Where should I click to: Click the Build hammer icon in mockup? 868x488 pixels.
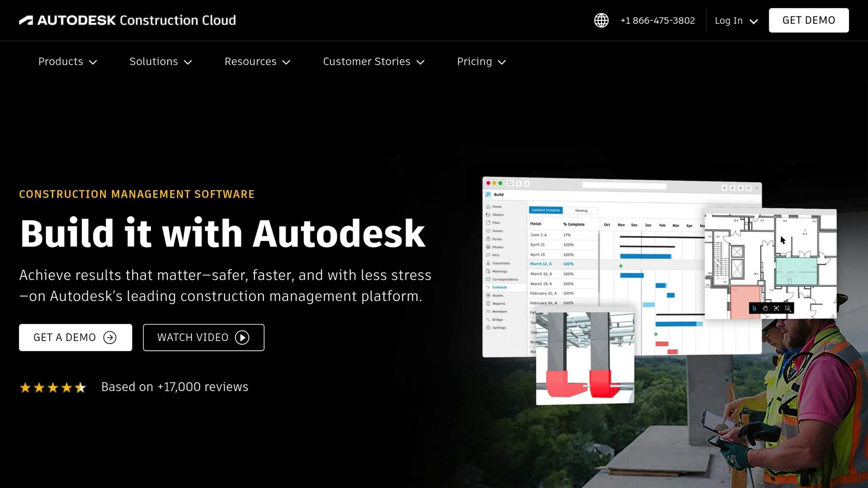[488, 194]
